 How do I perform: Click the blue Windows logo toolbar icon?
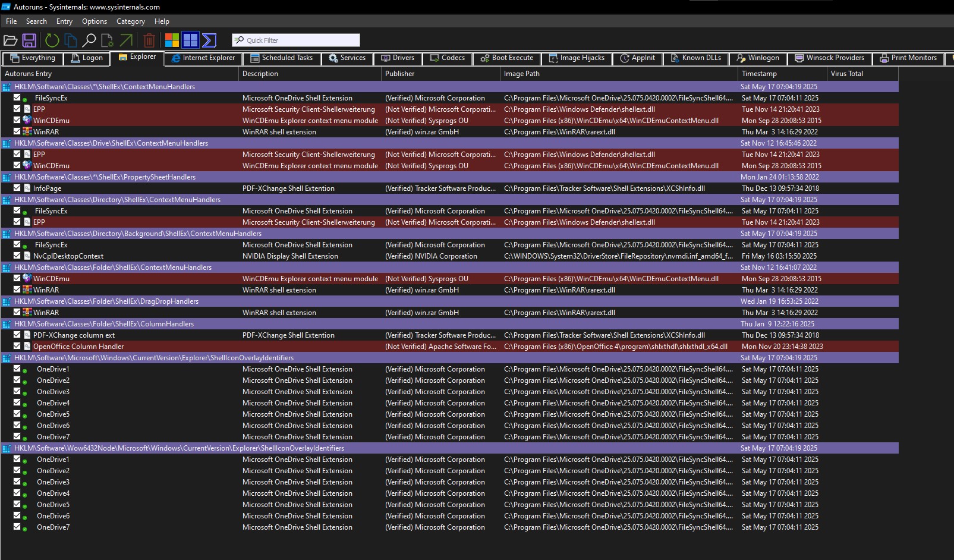point(190,40)
